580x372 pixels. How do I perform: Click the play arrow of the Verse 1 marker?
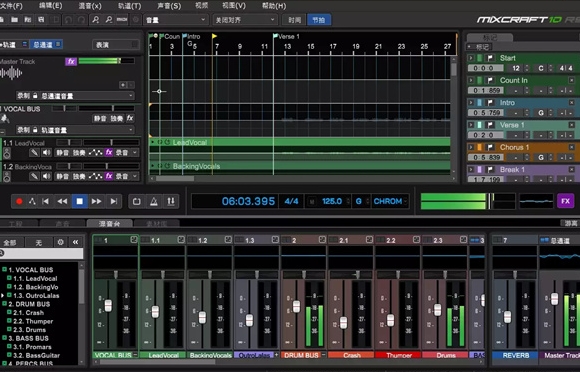pos(471,125)
